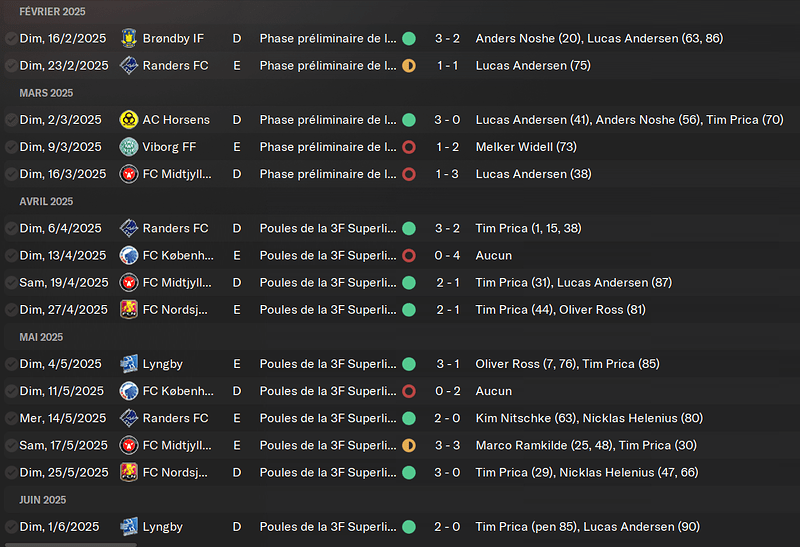Toggle the check mark beside Dim, 6/4/2025

[10, 228]
